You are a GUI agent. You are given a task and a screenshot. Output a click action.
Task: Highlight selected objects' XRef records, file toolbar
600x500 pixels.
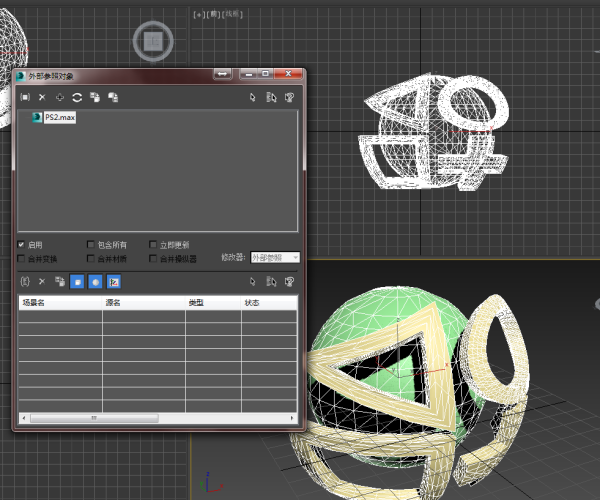[x=290, y=97]
